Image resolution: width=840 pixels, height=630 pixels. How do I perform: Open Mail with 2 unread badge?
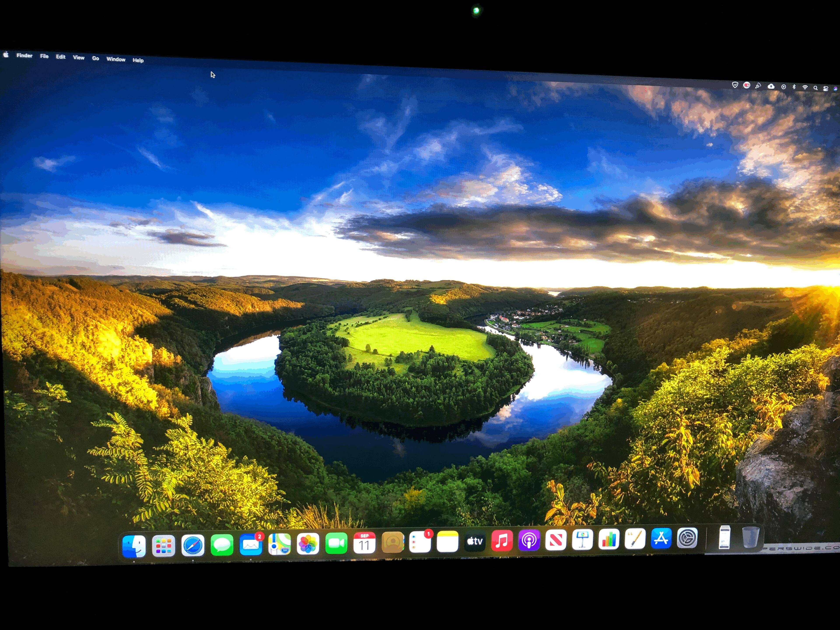tap(251, 545)
